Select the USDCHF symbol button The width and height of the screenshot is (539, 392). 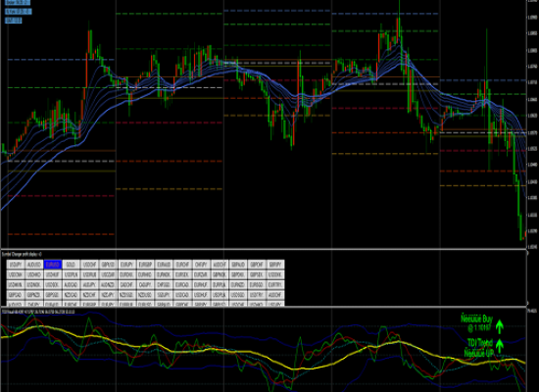pos(90,265)
